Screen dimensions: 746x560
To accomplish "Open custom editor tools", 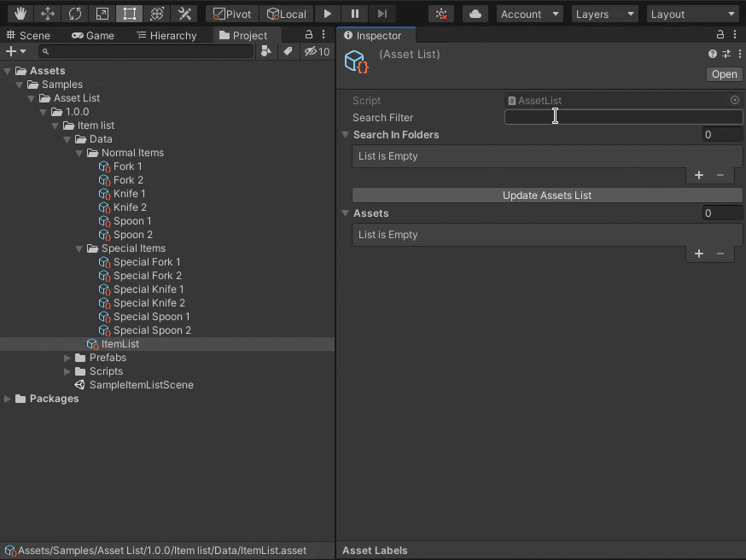I will [x=184, y=14].
